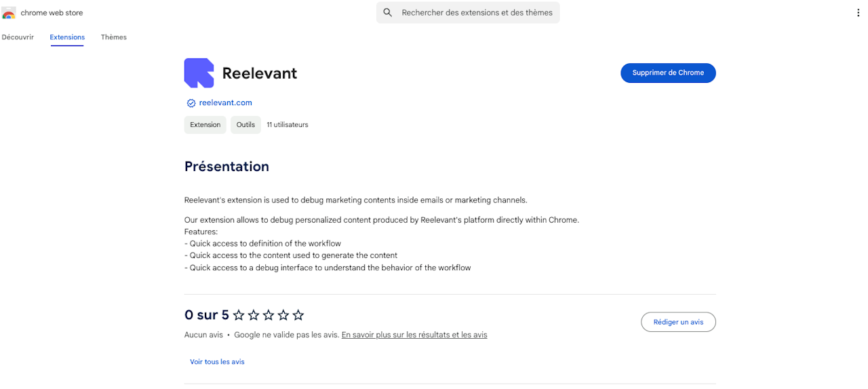Follow the En savoir plus link
This screenshot has width=868, height=389.
(x=414, y=335)
